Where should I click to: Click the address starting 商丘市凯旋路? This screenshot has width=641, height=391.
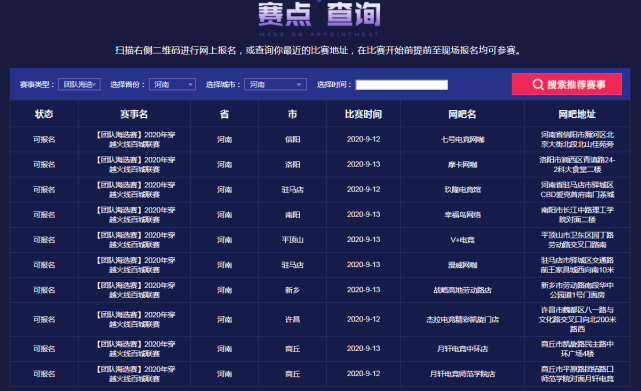[x=577, y=349]
